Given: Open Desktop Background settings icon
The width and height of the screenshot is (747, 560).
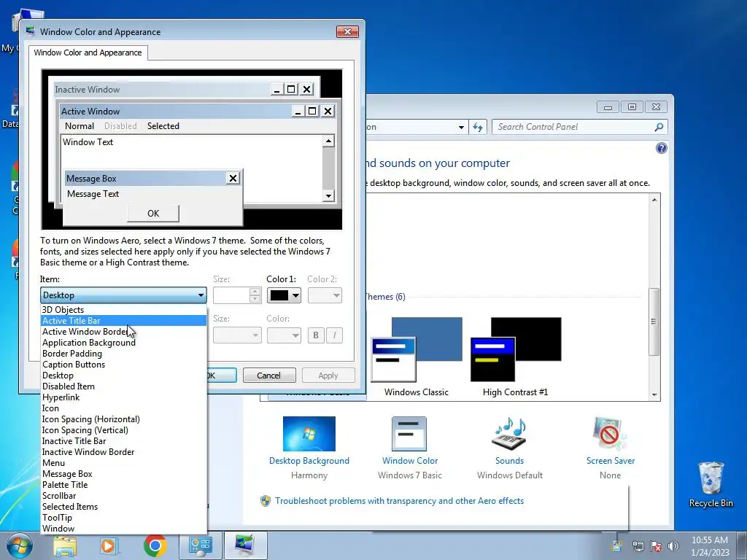Looking at the screenshot, I should tap(309, 434).
